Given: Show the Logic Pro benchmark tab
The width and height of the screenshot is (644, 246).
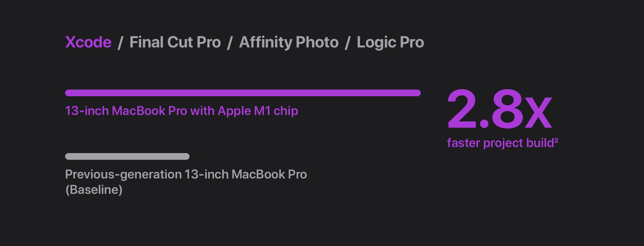Looking at the screenshot, I should tap(390, 42).
